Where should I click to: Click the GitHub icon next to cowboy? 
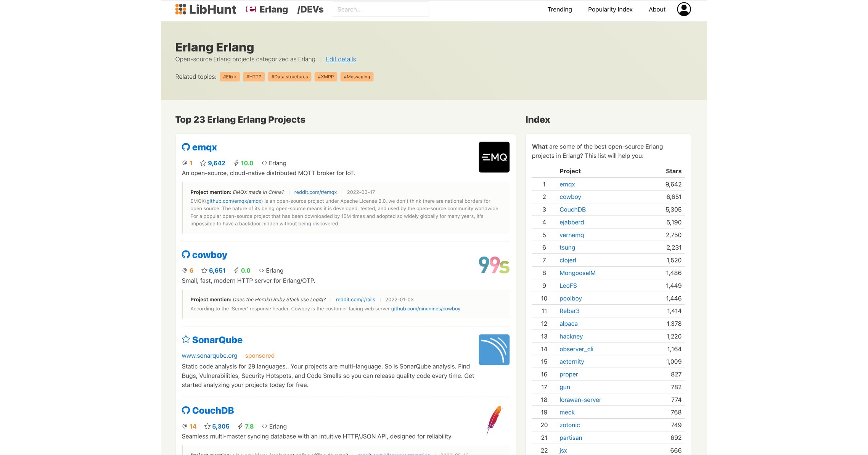(186, 255)
